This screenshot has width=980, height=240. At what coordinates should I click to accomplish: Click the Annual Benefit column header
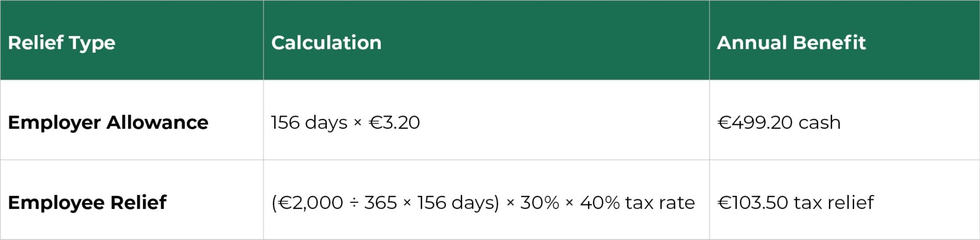point(791,43)
